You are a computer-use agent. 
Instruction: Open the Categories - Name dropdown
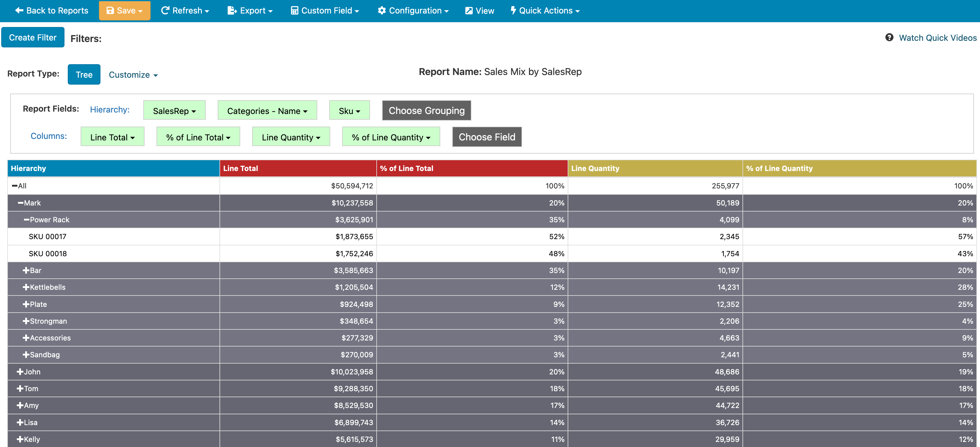point(267,111)
